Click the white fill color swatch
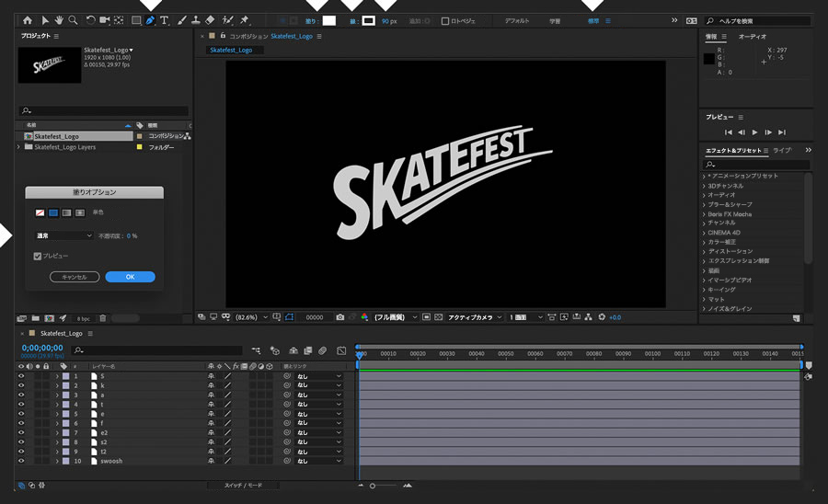Screen dimensions: 828x504 point(328,20)
